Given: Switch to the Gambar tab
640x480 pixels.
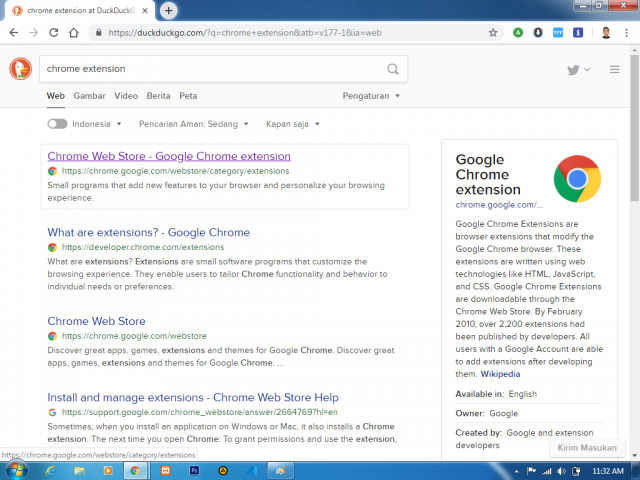Looking at the screenshot, I should pos(90,96).
